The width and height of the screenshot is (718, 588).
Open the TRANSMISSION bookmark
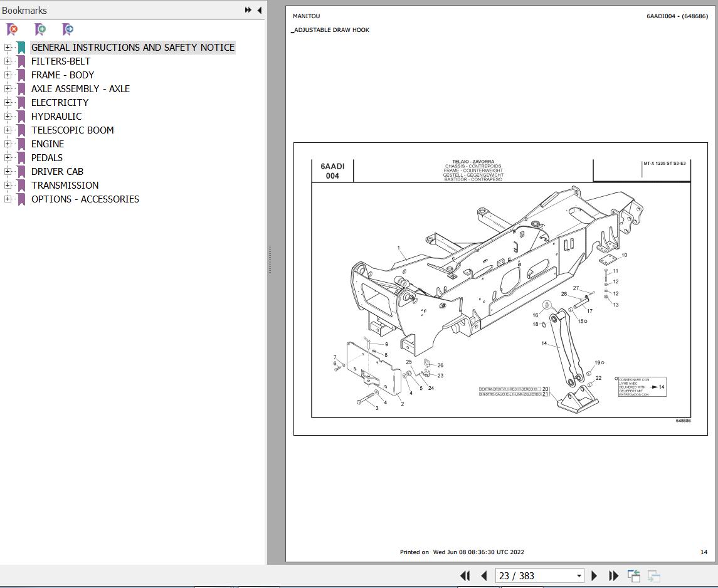tap(65, 186)
